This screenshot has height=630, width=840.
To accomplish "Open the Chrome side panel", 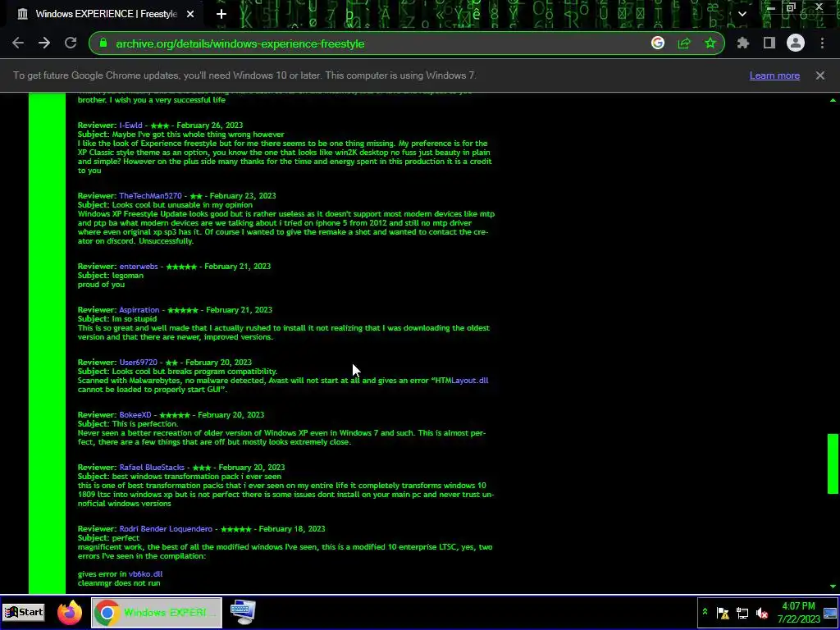I will [769, 43].
